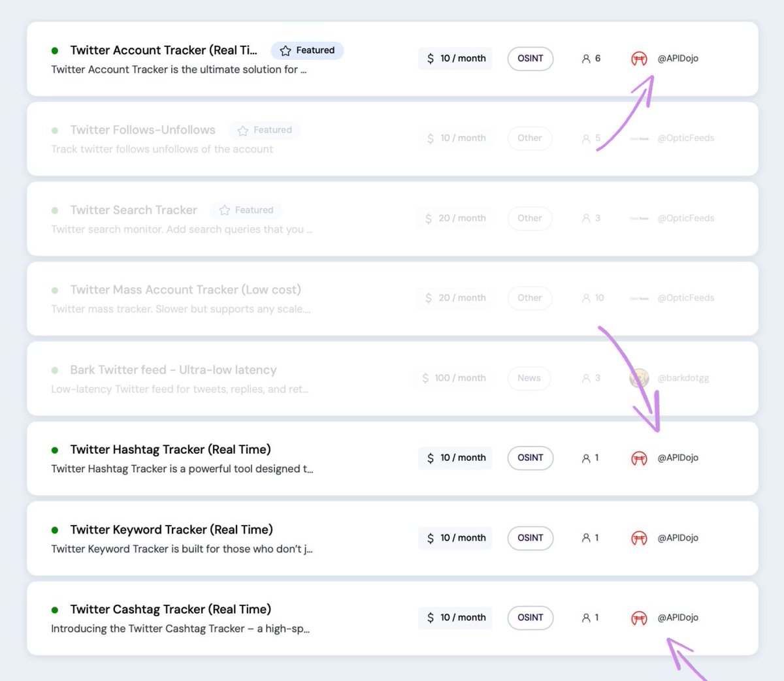Click subscriber icon in Mass Account Tracker row
Viewport: 784px width, 681px height.
(586, 298)
